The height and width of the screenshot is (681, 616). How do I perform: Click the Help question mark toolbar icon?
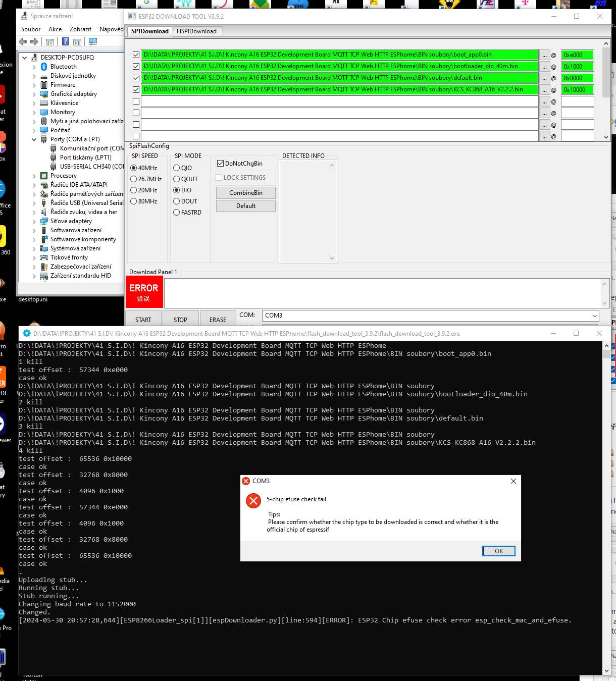coord(65,41)
